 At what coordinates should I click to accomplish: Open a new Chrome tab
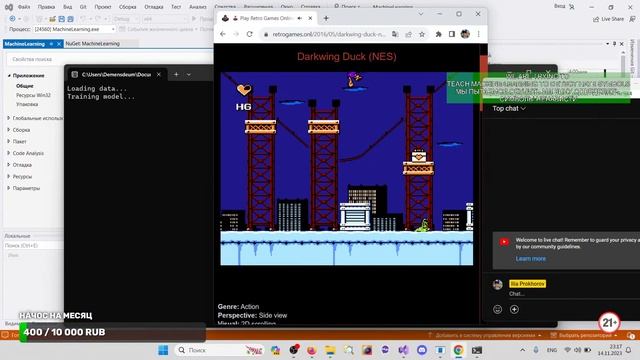(326, 18)
